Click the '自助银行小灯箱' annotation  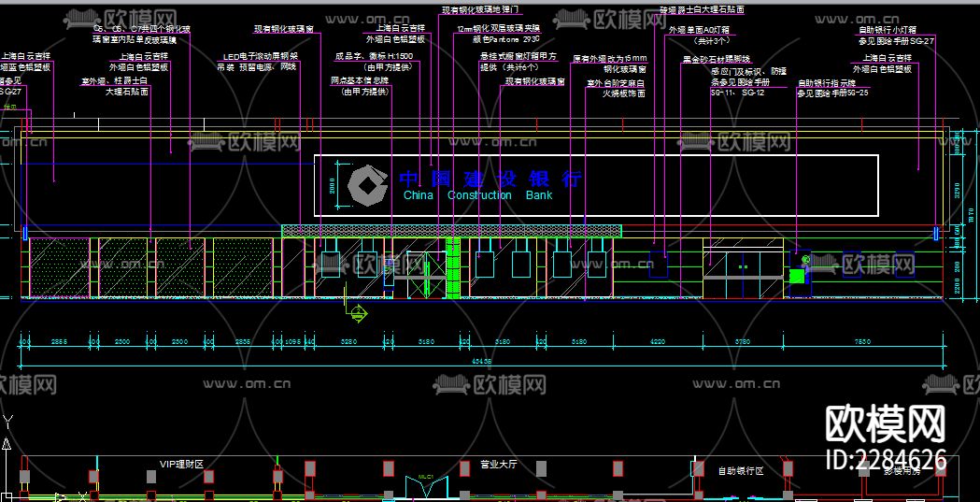[888, 29]
